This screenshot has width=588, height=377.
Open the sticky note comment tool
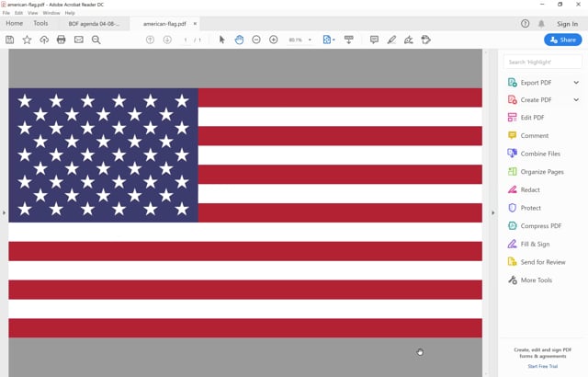[x=374, y=40]
